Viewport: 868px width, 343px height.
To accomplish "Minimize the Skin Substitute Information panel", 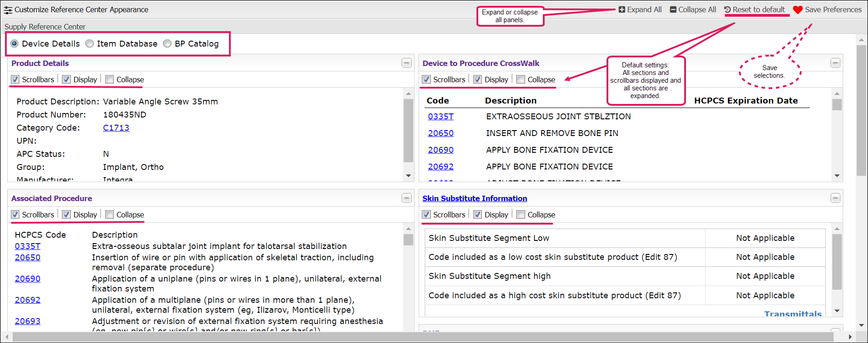I will tap(835, 198).
